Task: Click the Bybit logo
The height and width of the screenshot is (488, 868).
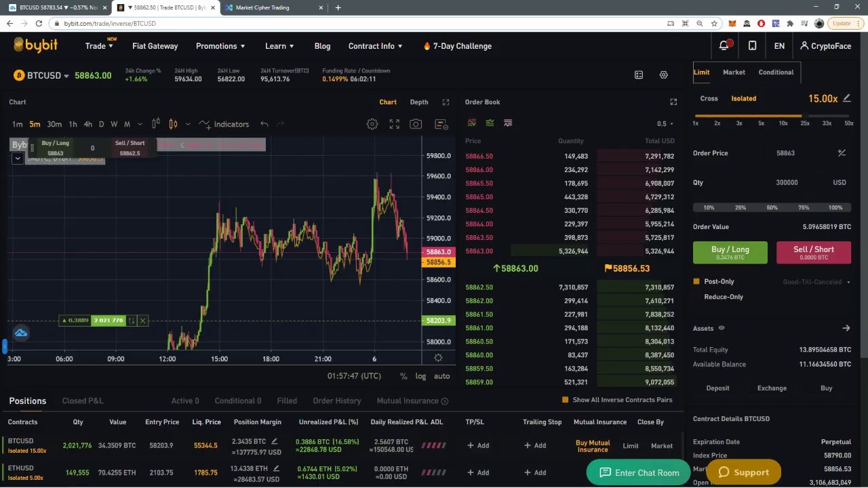Action: 35,45
